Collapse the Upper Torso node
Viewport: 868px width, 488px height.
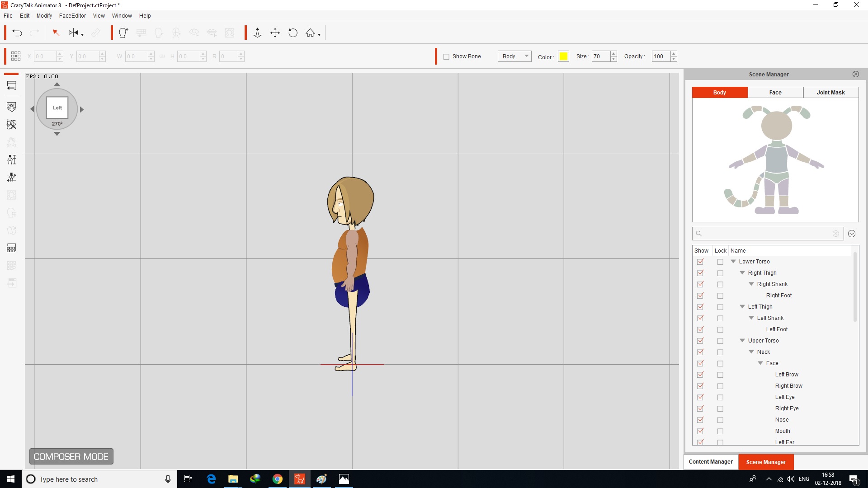[742, 340]
